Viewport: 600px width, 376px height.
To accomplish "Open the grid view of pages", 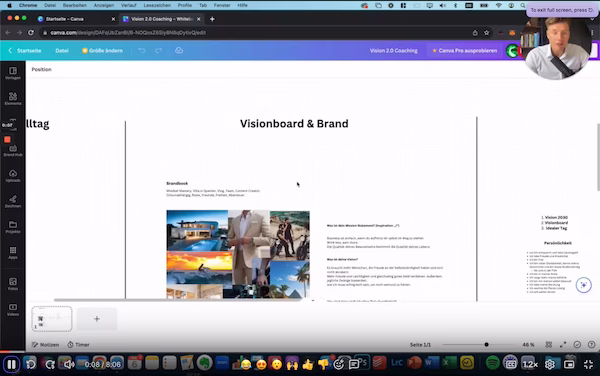I will [x=548, y=345].
